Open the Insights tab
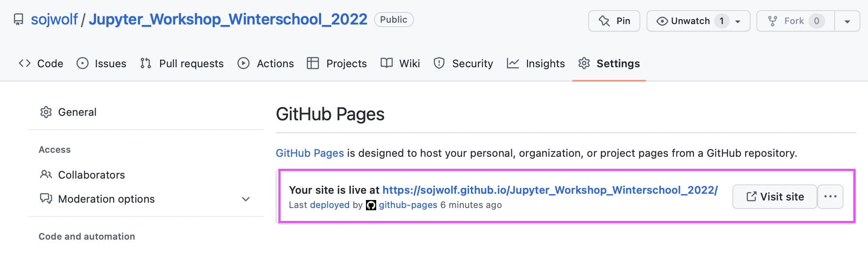This screenshot has height=253, width=868. (535, 63)
